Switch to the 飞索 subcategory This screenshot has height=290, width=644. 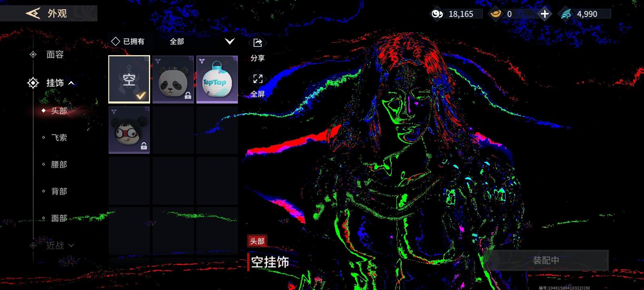coord(59,138)
